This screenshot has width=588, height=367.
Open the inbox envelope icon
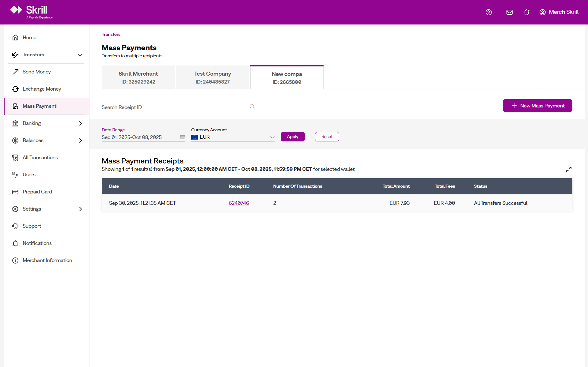click(x=509, y=12)
